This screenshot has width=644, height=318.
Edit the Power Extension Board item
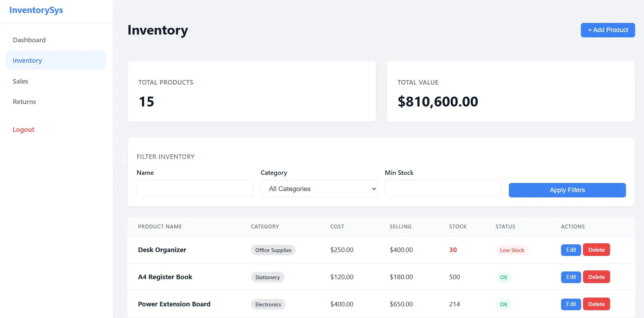point(571,304)
